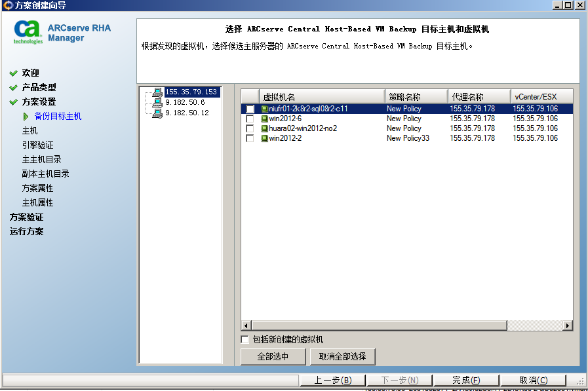
Task: Minimize the wizard window
Action: (558, 5)
